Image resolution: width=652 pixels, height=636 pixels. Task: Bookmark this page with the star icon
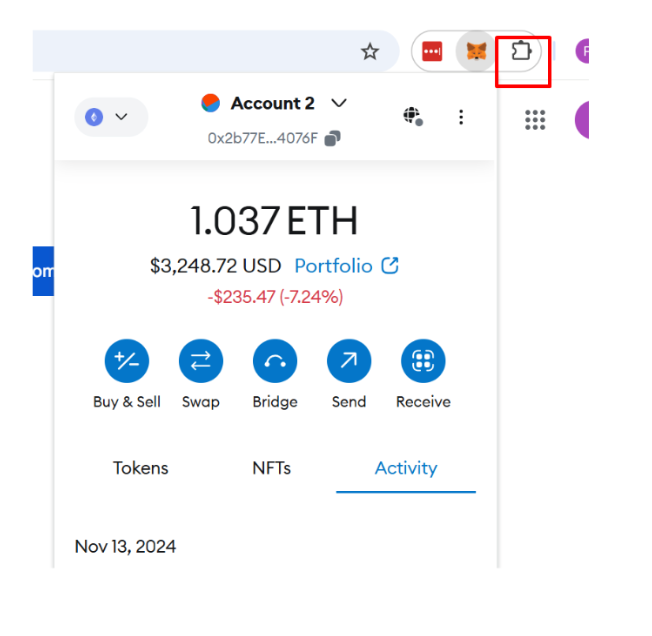click(370, 51)
